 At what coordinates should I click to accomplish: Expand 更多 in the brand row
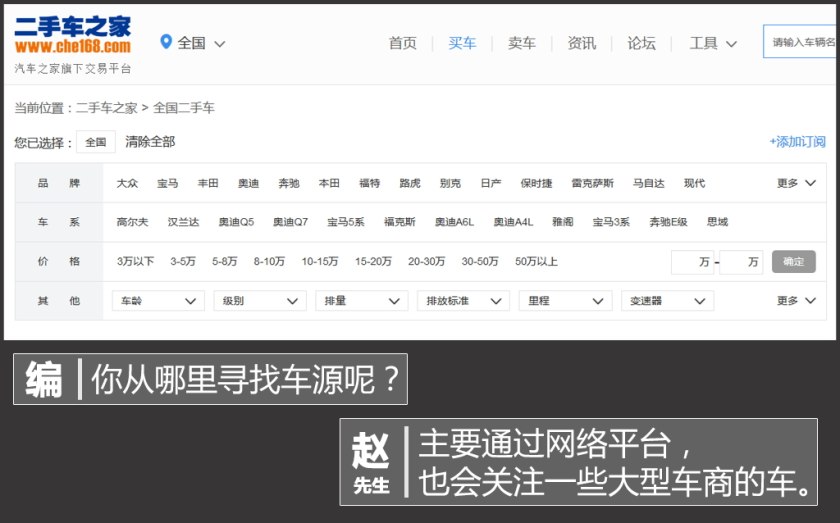coord(796,183)
